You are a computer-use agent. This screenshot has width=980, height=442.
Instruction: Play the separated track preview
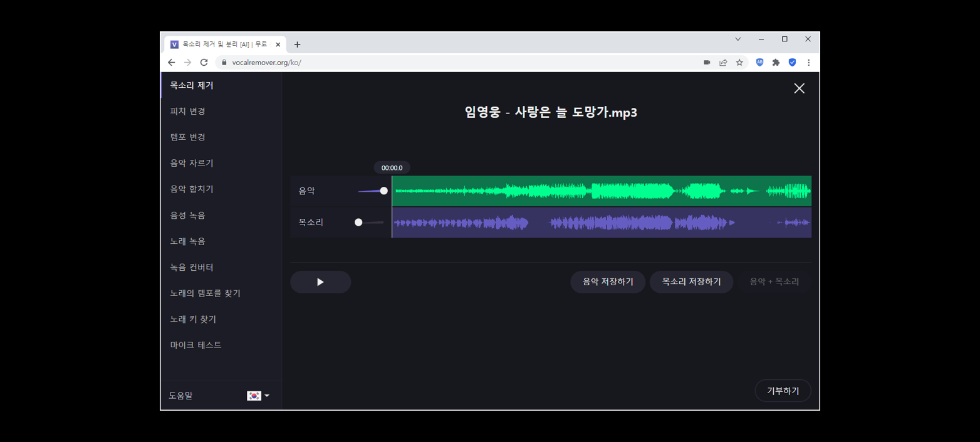tap(320, 282)
